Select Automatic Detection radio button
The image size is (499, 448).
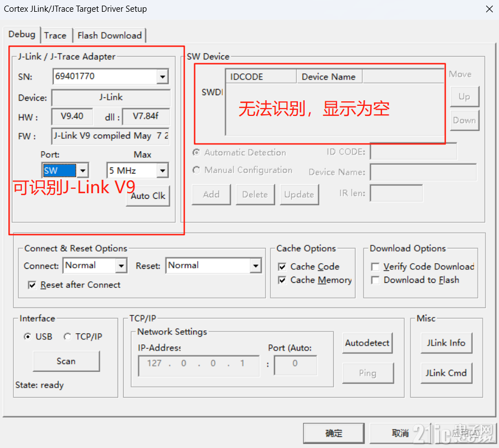[x=197, y=153]
